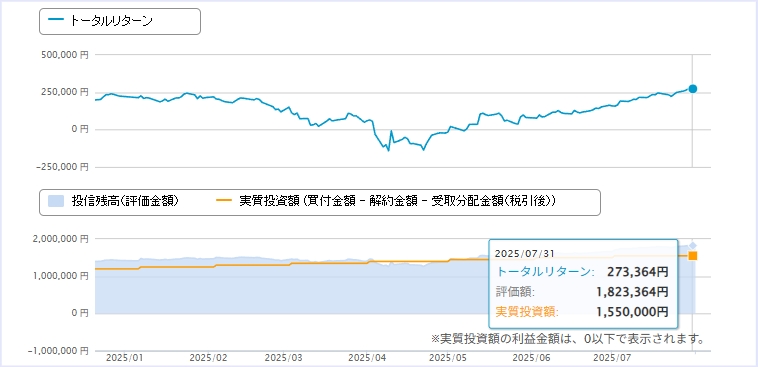Click the tooltip value 1,823,364円
Viewport: 758px width, 367px height.
click(x=633, y=292)
